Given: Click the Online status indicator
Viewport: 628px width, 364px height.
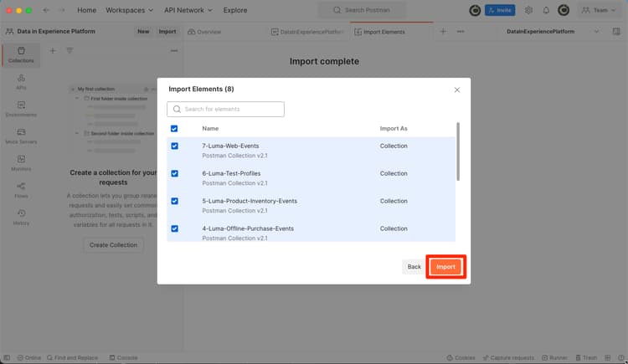Looking at the screenshot, I should [x=29, y=357].
